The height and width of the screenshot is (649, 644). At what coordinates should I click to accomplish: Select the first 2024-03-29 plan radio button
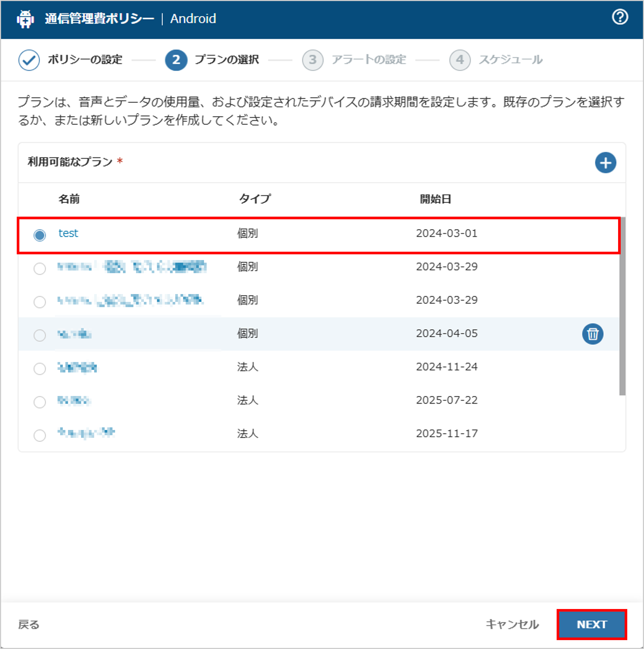pyautogui.click(x=40, y=268)
